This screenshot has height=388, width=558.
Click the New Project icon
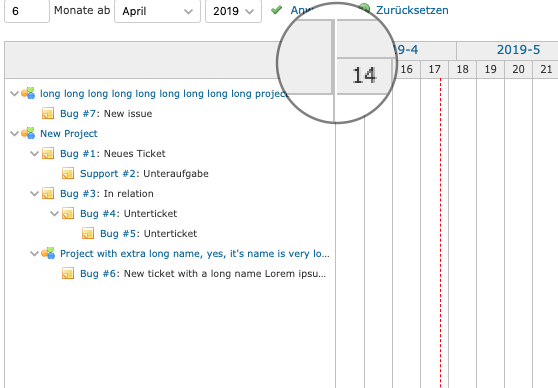pyautogui.click(x=28, y=133)
